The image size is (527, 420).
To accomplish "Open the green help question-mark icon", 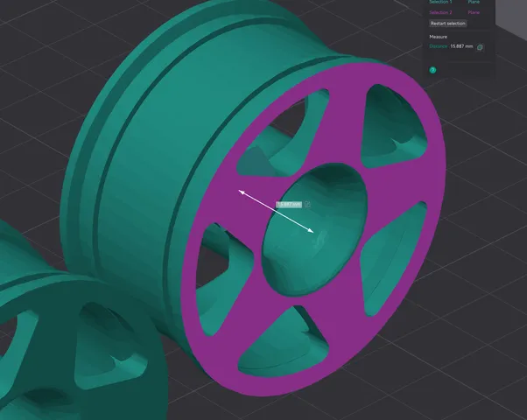I will tap(432, 70).
